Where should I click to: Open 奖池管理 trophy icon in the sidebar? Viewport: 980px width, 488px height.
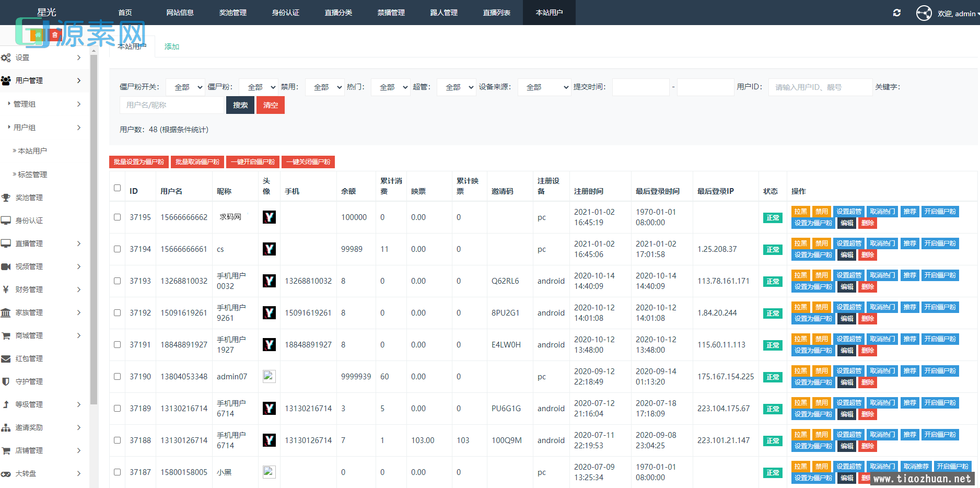click(6, 197)
